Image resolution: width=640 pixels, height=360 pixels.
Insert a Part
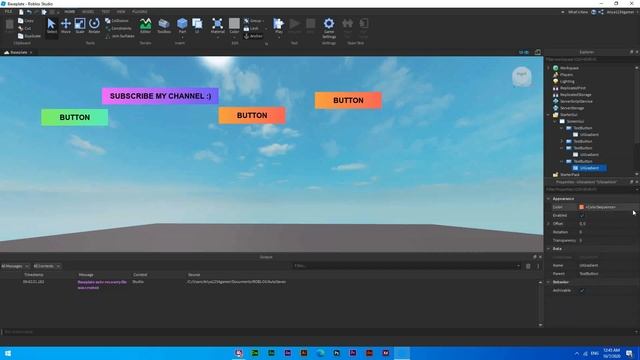182,26
